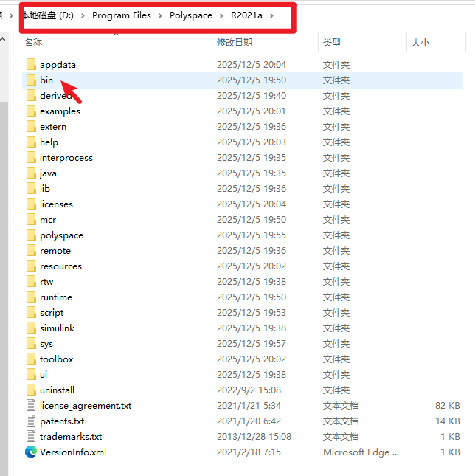Click the polyspace folder icon
The image size is (475, 476).
(x=31, y=235)
